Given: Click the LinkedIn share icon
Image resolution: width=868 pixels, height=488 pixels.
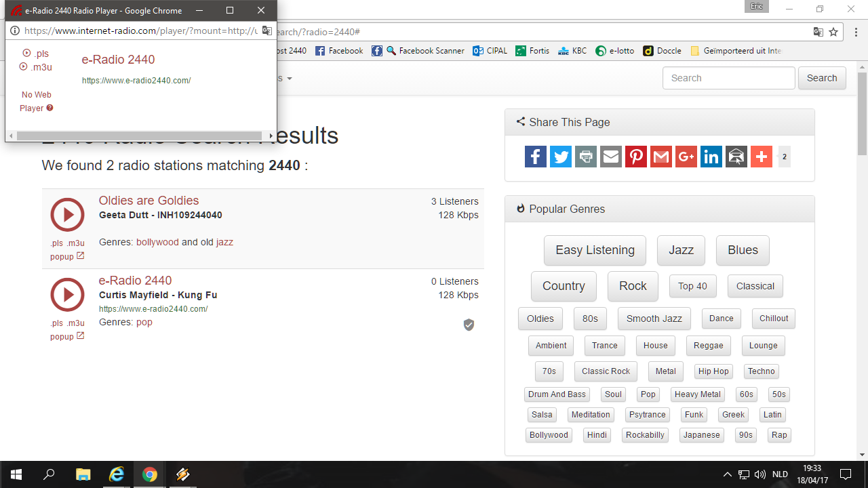Looking at the screenshot, I should point(711,157).
